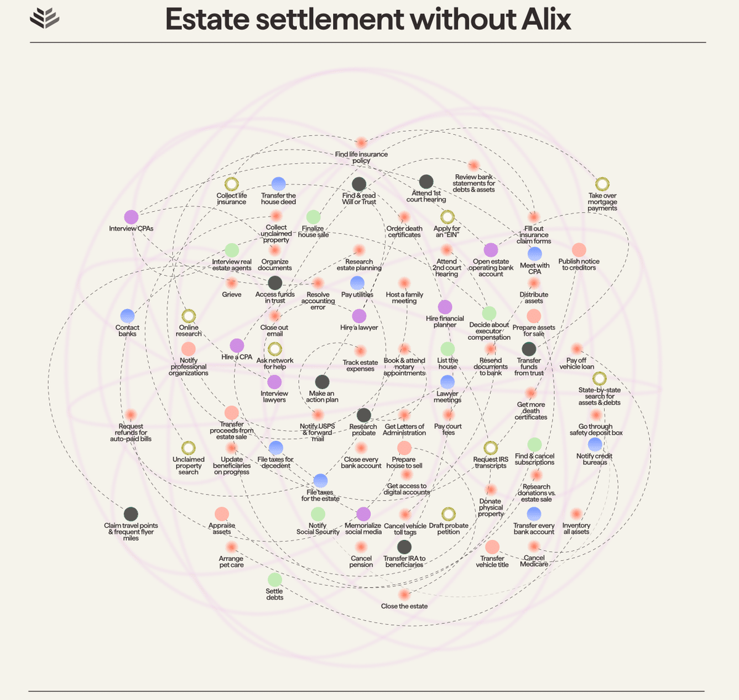
Task: Click the blue Contact banks circle
Action: pos(127,316)
